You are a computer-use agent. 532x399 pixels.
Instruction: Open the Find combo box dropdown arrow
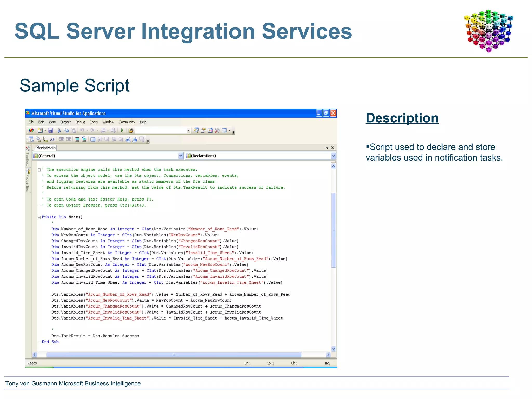coord(189,130)
